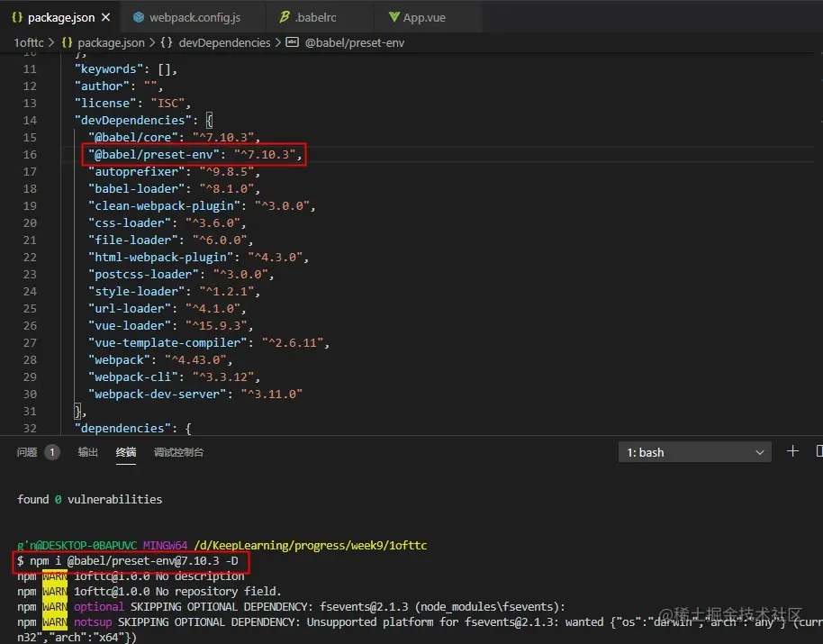Screen dimensions: 823x644
Task: Click 1ofttc breadcrumb folder
Action: [x=28, y=42]
